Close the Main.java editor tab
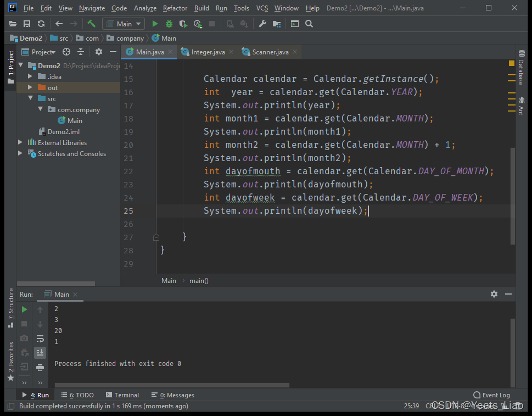The height and width of the screenshot is (416, 532). click(x=170, y=52)
